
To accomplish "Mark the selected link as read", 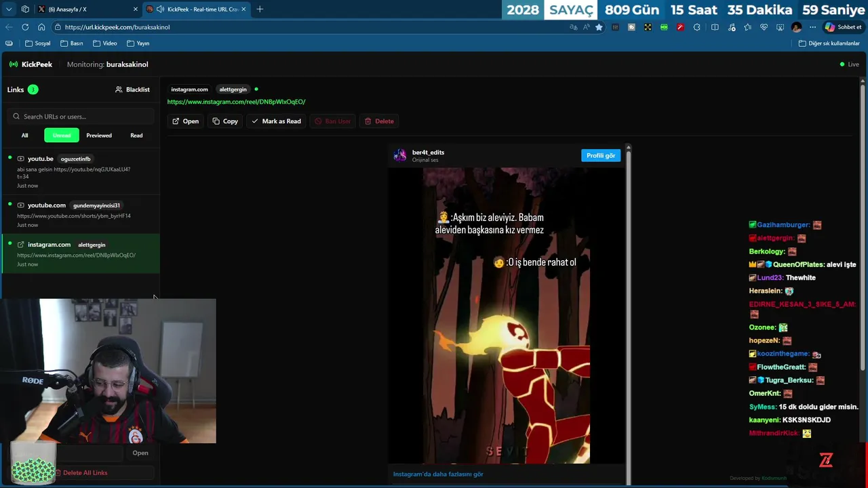I will coord(276,121).
